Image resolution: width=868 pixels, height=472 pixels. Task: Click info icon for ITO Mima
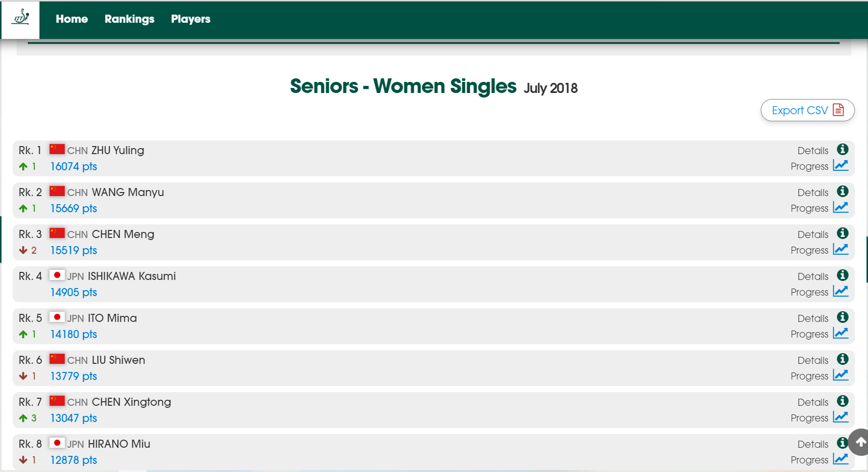point(842,317)
